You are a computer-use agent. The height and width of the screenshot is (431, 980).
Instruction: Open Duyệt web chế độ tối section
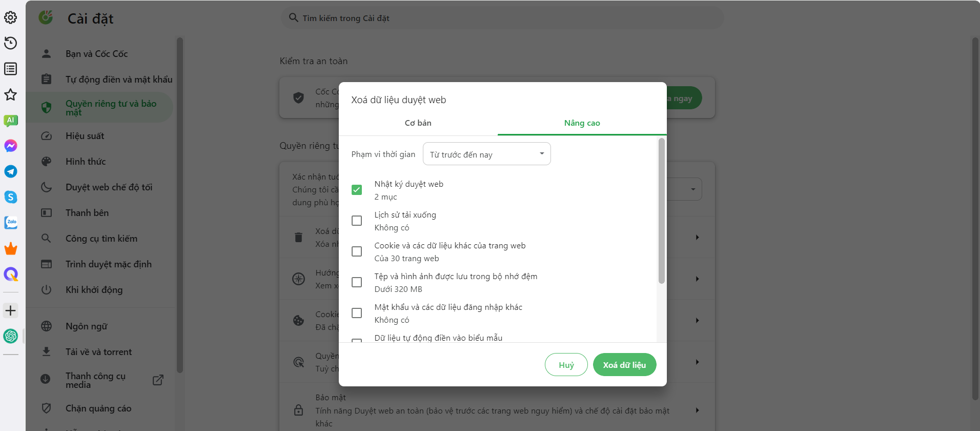coord(100,187)
